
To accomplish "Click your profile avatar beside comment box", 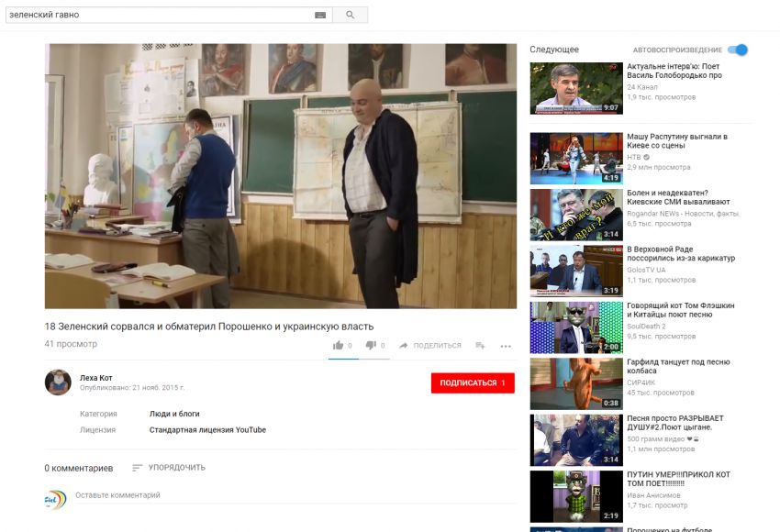I will pyautogui.click(x=55, y=500).
